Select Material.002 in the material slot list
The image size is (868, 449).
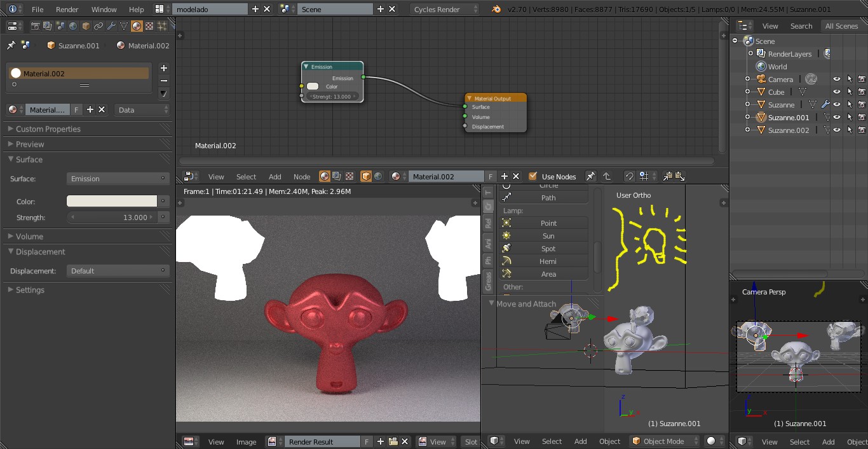click(x=79, y=73)
